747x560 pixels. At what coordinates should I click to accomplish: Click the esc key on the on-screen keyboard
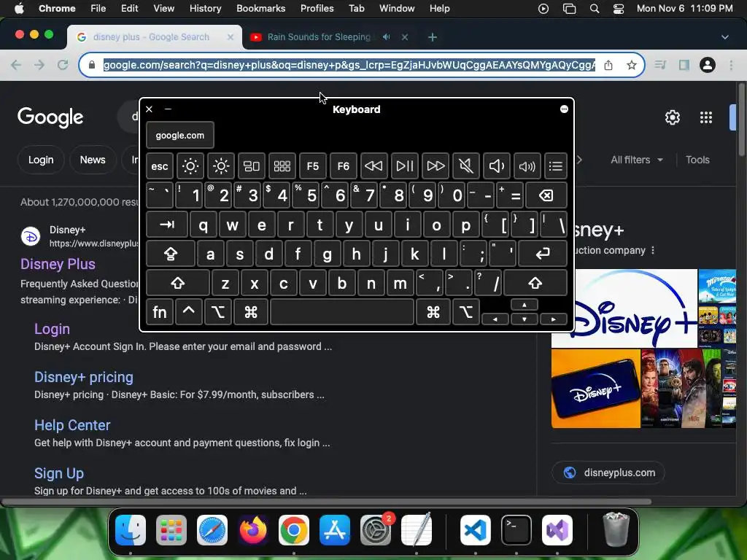click(160, 166)
